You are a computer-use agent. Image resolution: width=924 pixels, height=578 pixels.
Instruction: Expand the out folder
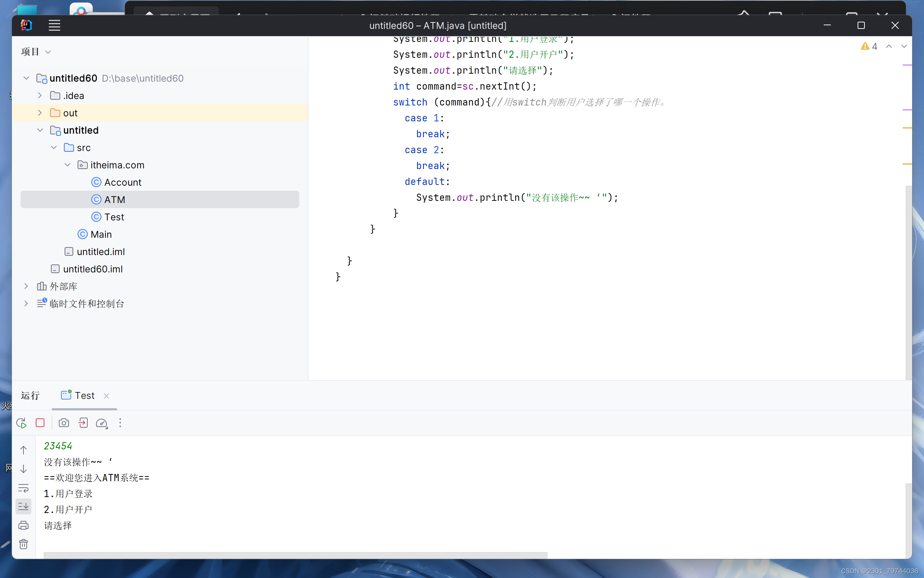pos(40,113)
